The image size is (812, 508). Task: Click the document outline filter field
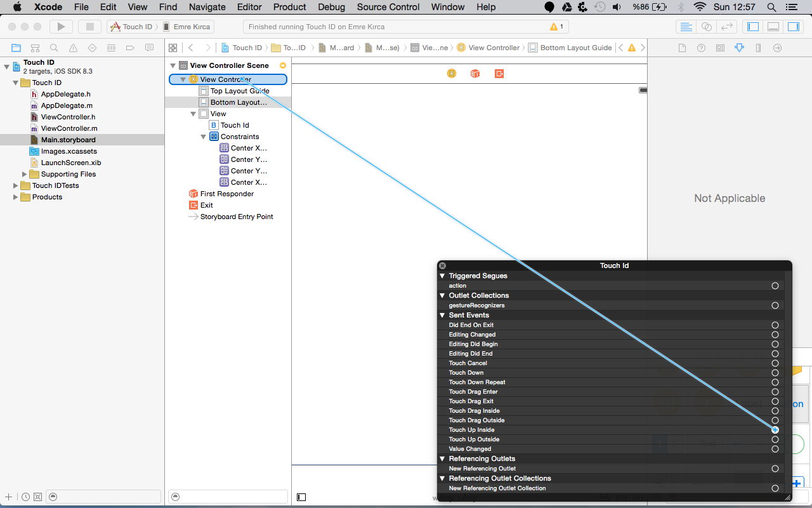(x=228, y=497)
